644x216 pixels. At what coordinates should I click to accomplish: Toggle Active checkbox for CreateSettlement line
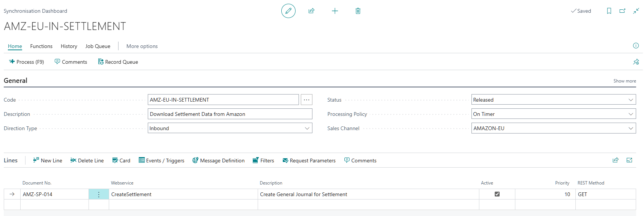coord(497,194)
